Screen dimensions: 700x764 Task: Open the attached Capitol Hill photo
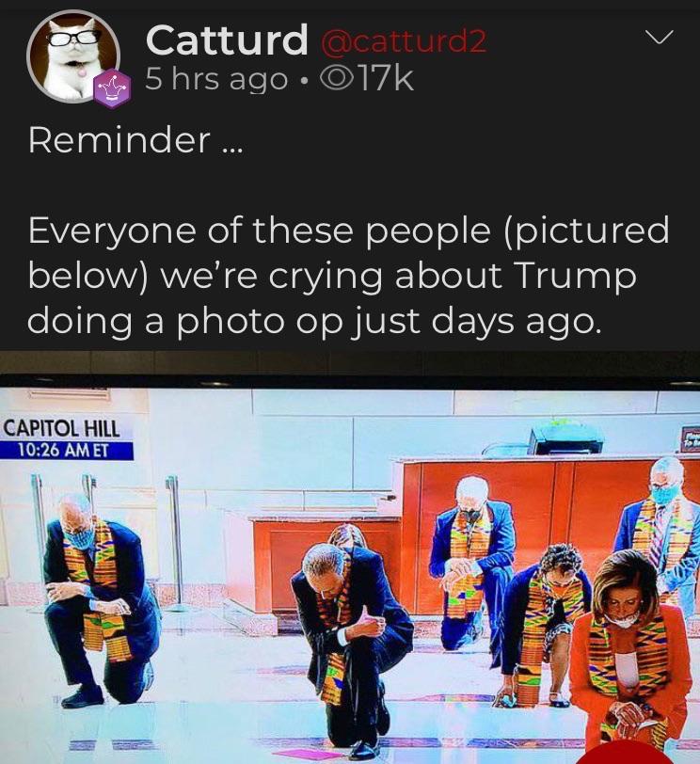350,557
